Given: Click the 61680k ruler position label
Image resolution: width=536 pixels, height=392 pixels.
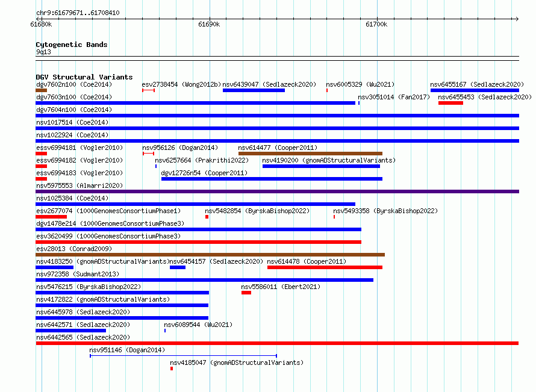Looking at the screenshot, I should (41, 24).
